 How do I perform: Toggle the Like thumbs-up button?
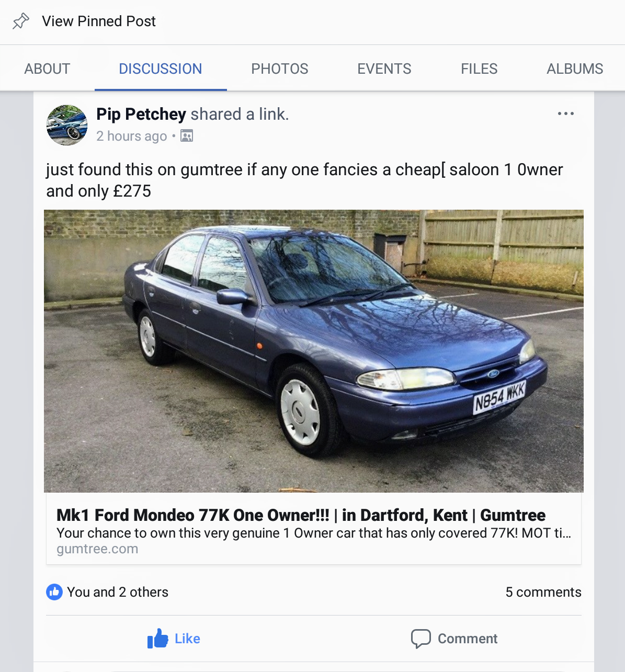tap(174, 639)
